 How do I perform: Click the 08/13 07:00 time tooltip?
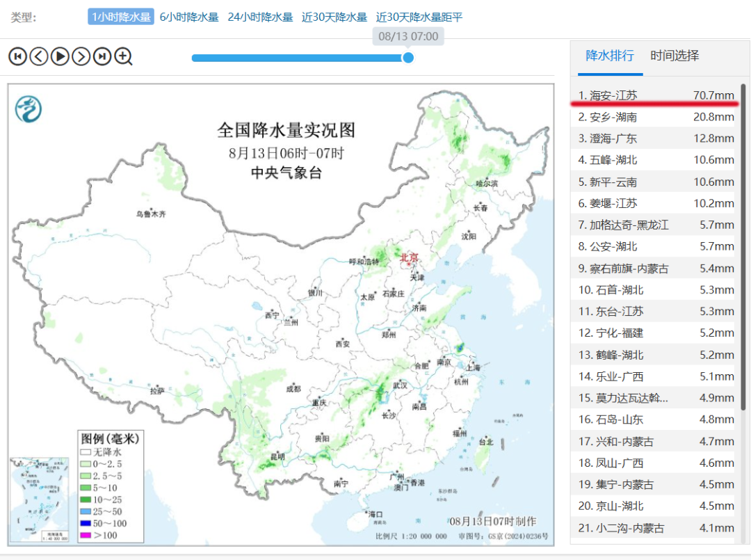tap(408, 36)
